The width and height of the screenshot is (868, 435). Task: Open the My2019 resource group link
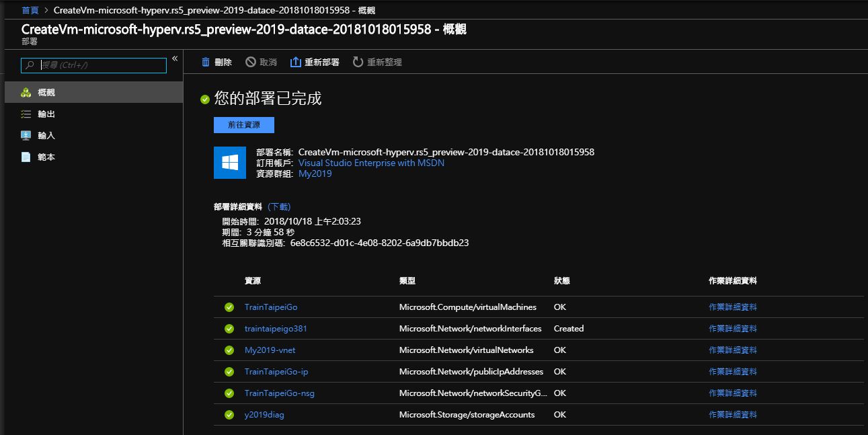click(x=315, y=173)
